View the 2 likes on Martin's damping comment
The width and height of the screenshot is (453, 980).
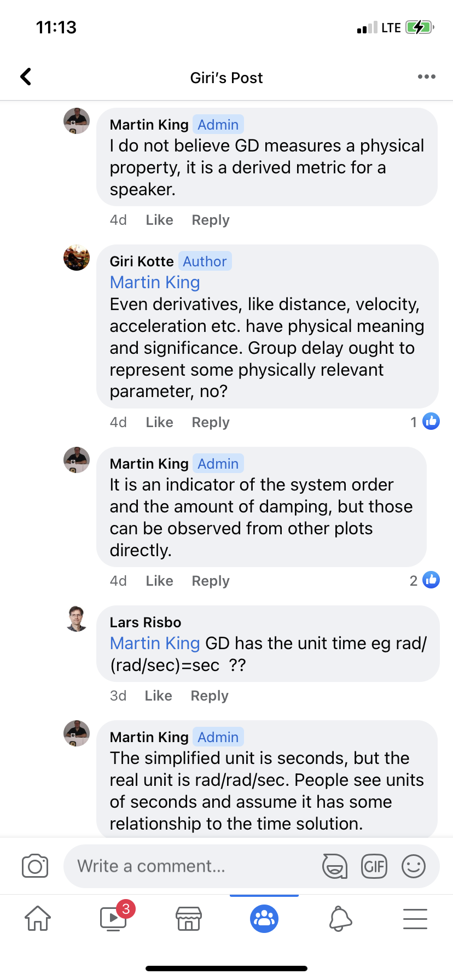[425, 580]
